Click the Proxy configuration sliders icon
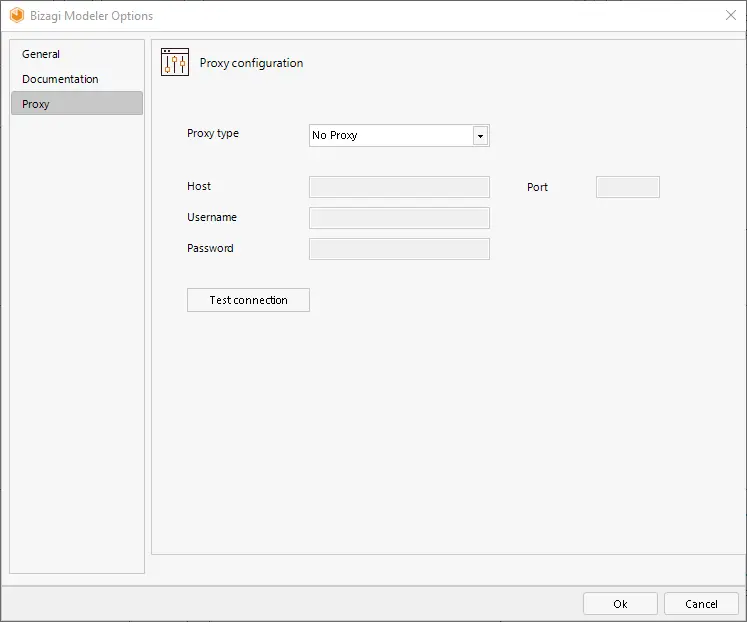This screenshot has height=622, width=747. click(175, 62)
